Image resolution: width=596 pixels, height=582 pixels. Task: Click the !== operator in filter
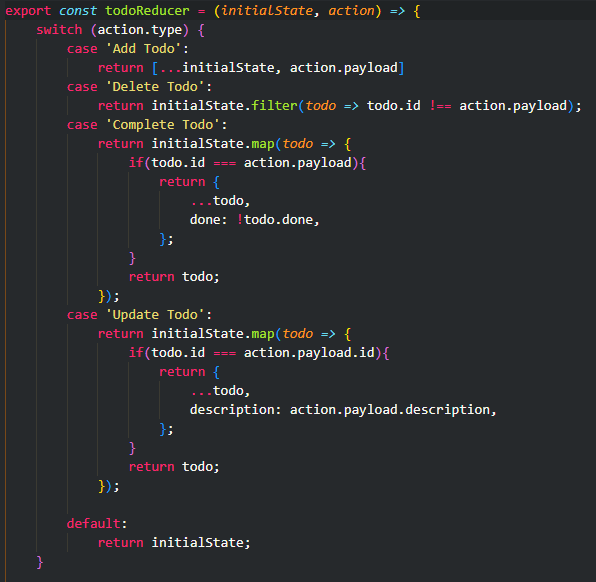point(440,106)
